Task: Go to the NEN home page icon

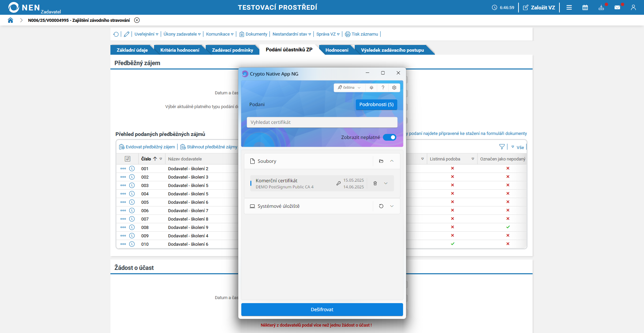Action: pyautogui.click(x=10, y=20)
